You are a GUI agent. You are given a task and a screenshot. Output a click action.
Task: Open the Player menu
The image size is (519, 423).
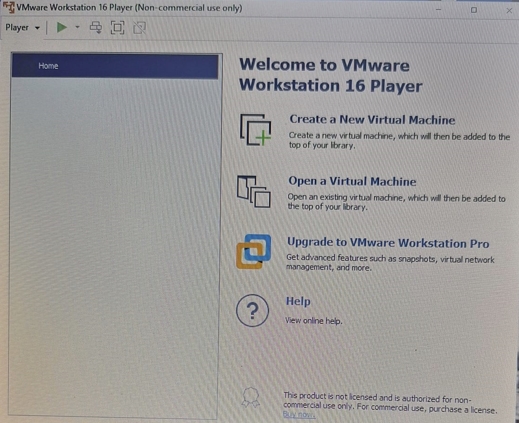[x=22, y=28]
